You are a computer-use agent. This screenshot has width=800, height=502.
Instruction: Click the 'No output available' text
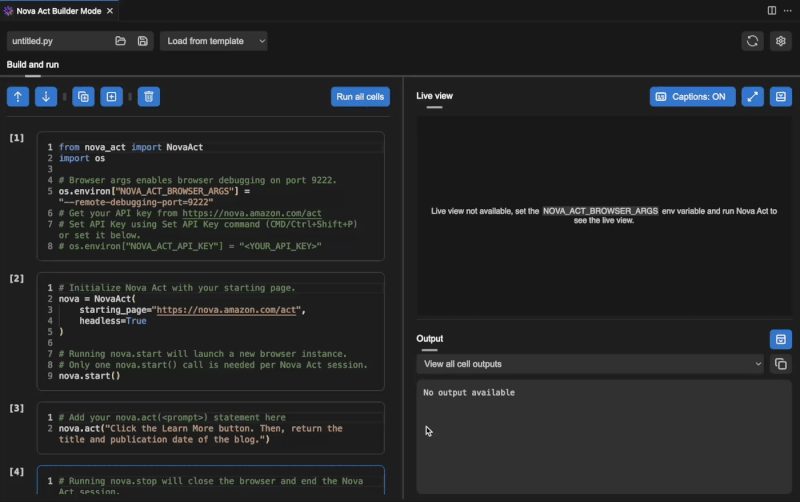[x=469, y=393]
